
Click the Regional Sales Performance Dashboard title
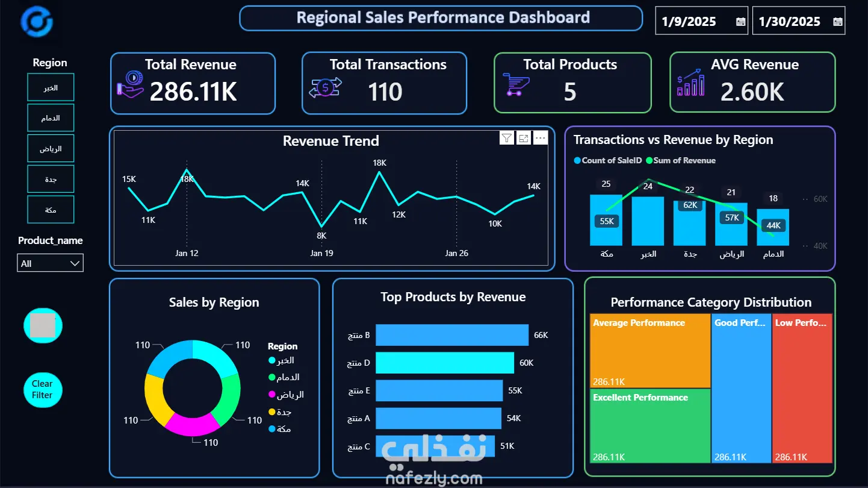pos(443,17)
